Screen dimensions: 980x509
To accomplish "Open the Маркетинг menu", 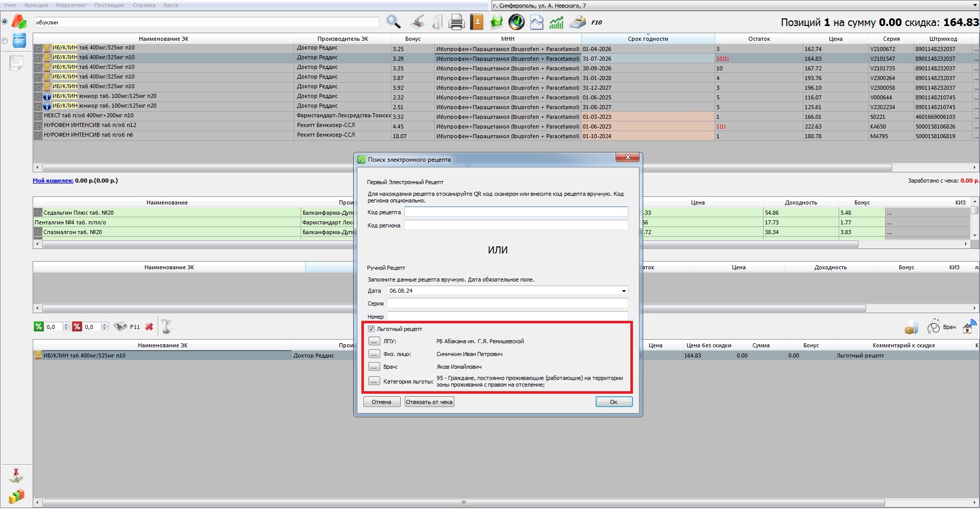I will pyautogui.click(x=71, y=5).
